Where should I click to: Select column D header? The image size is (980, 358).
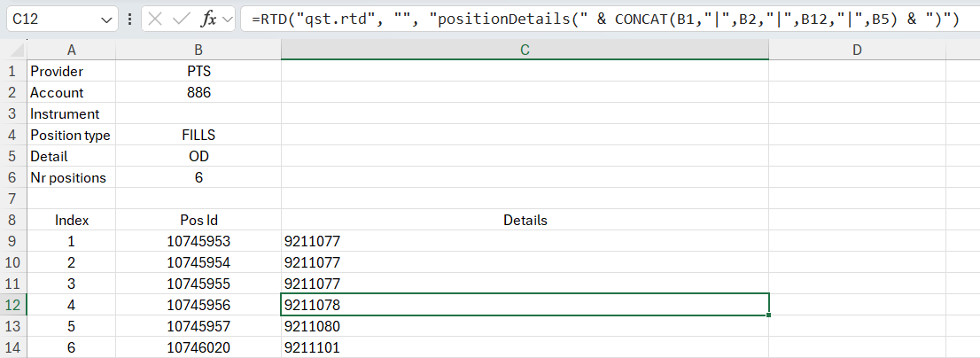[857, 50]
